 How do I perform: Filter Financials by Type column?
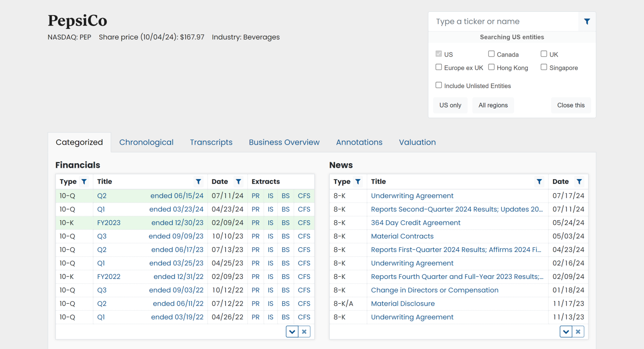point(84,182)
